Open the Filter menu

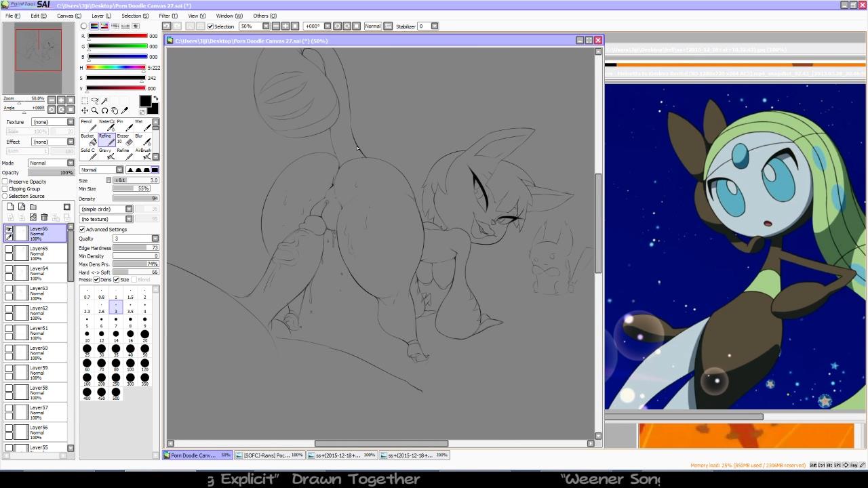[168, 16]
